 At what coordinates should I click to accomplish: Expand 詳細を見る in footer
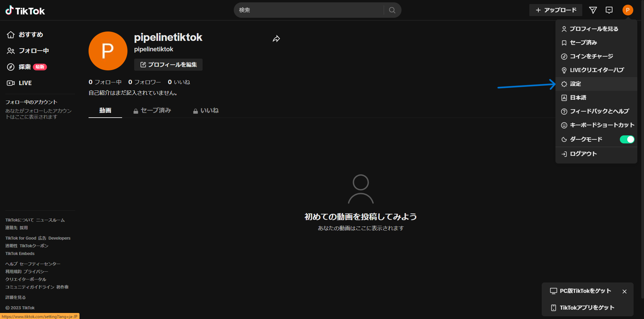(x=15, y=298)
